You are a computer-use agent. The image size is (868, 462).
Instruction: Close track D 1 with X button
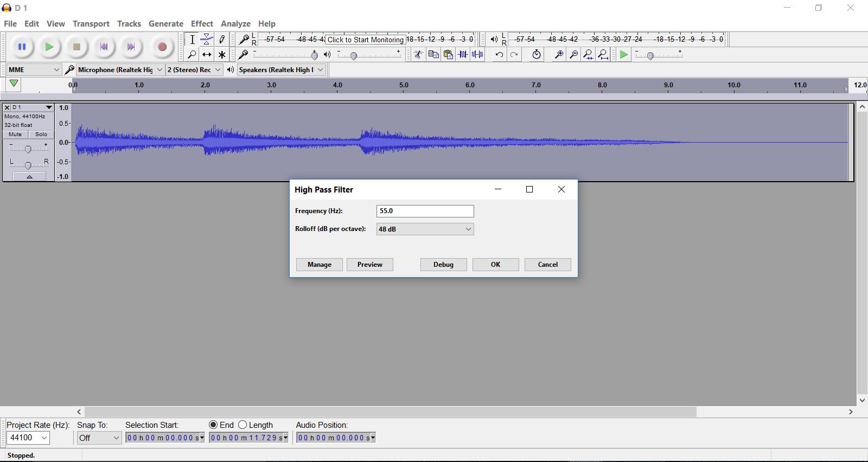[7, 107]
